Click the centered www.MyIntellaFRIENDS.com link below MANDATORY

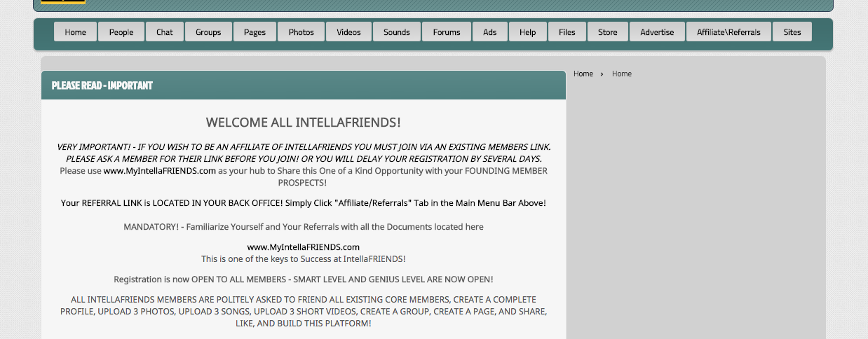point(303,247)
